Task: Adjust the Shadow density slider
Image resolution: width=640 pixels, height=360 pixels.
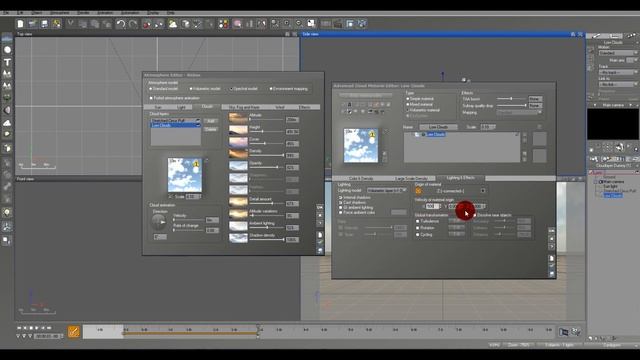Action: click(266, 240)
